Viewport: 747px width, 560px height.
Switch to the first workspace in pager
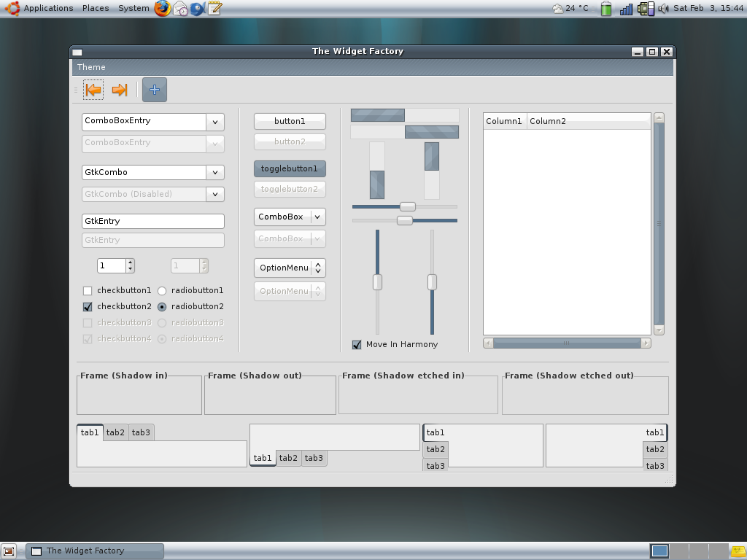pyautogui.click(x=659, y=551)
